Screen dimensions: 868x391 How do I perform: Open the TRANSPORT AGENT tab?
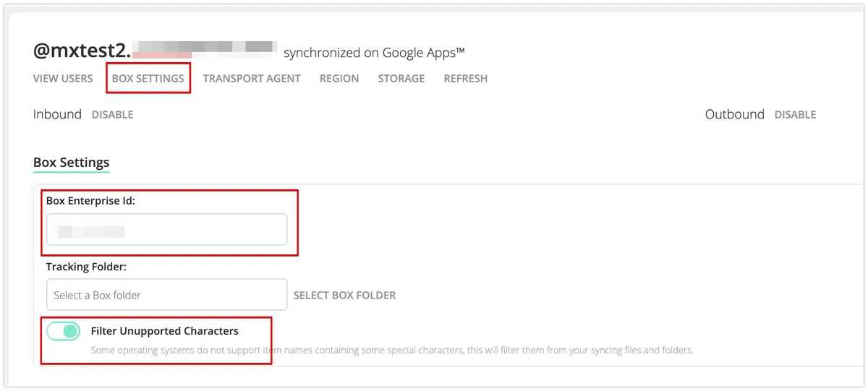[x=252, y=78]
